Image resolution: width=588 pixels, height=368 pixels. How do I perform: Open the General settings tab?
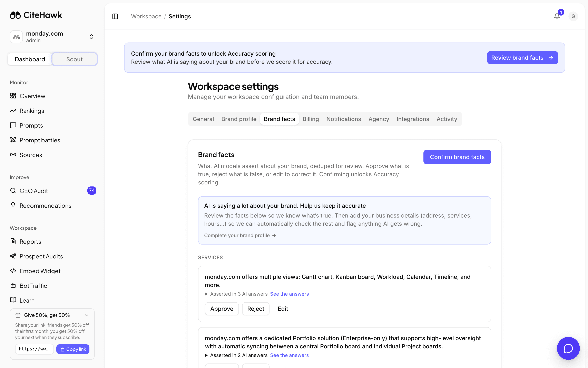click(x=203, y=119)
